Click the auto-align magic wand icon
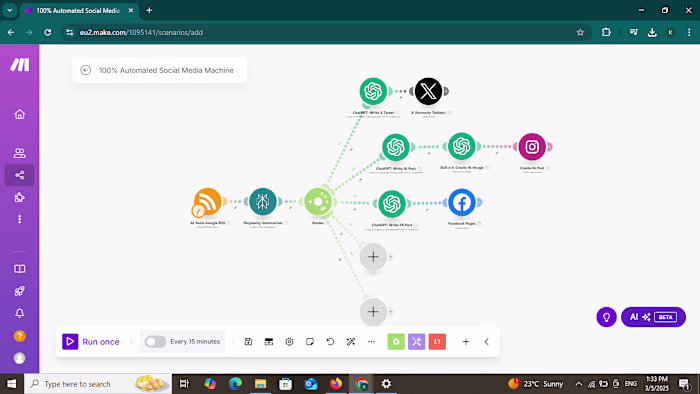 click(x=351, y=342)
